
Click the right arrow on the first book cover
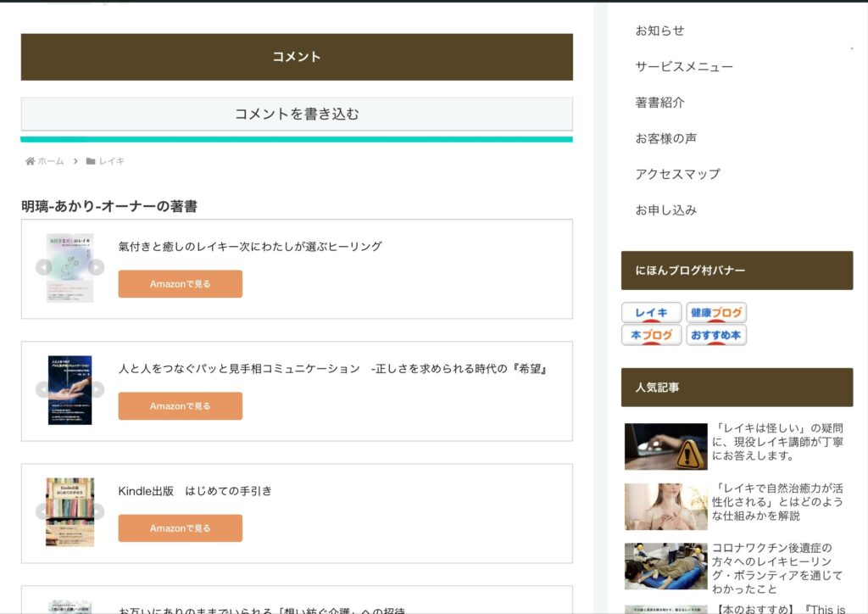click(x=96, y=268)
